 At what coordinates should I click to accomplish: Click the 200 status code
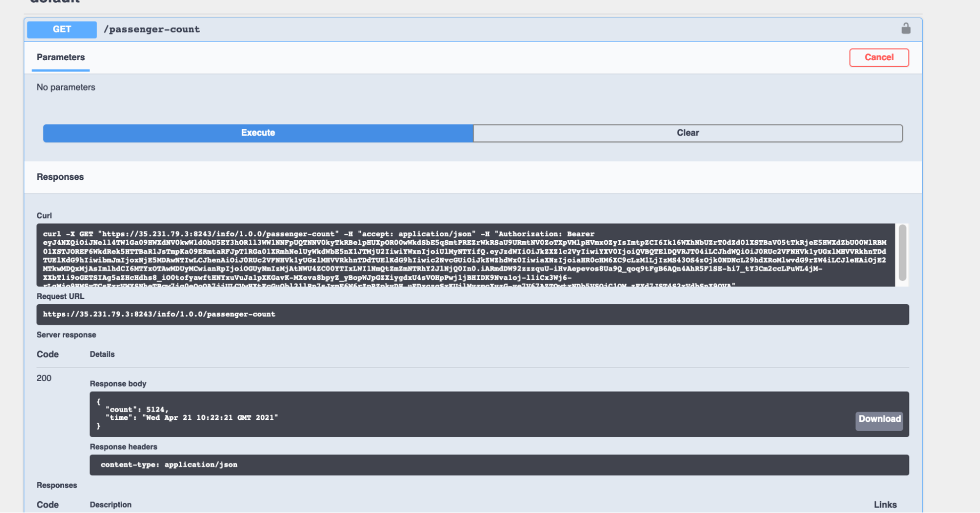tap(44, 378)
